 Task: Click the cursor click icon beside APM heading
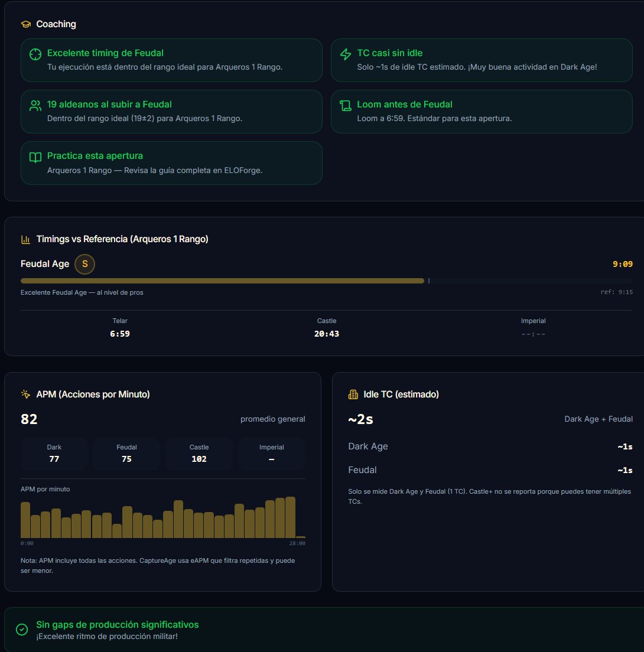26,394
